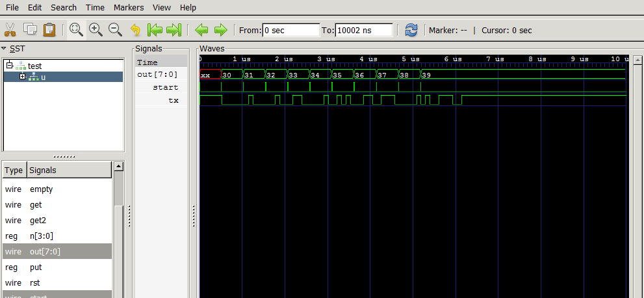Viewport: 644px width, 298px height.
Task: Click the out value 39 in the waveform
Action: coord(426,75)
